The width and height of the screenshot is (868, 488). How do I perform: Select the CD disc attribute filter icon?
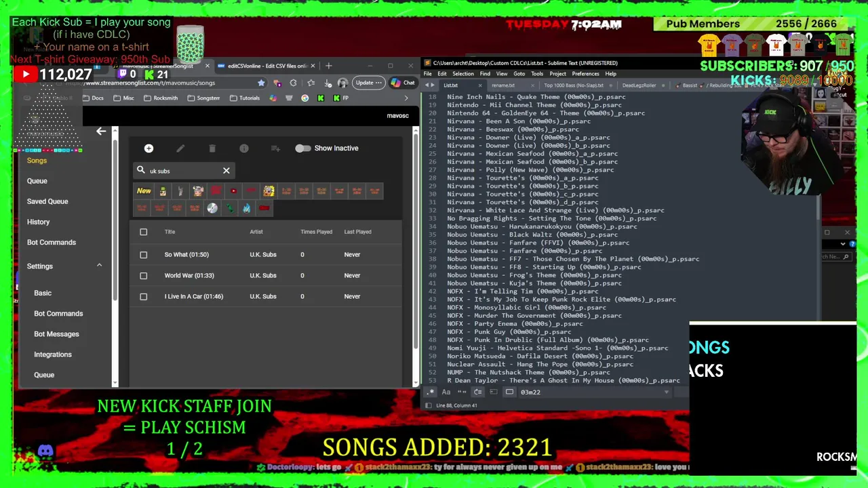point(212,208)
